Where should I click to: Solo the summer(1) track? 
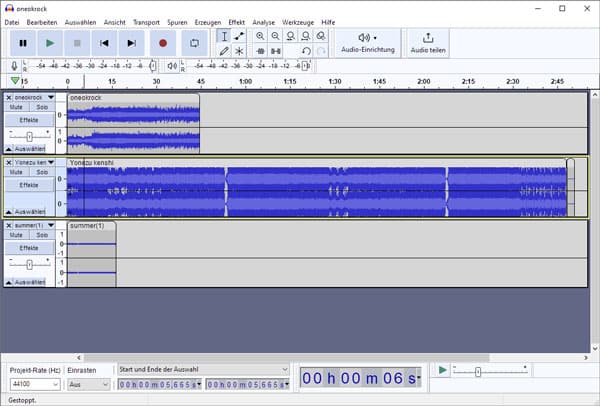(x=42, y=235)
